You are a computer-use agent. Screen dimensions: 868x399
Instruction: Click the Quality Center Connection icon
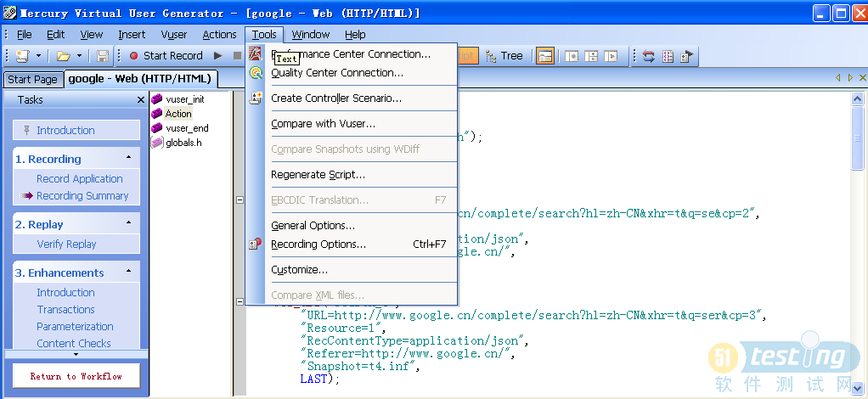coord(255,72)
